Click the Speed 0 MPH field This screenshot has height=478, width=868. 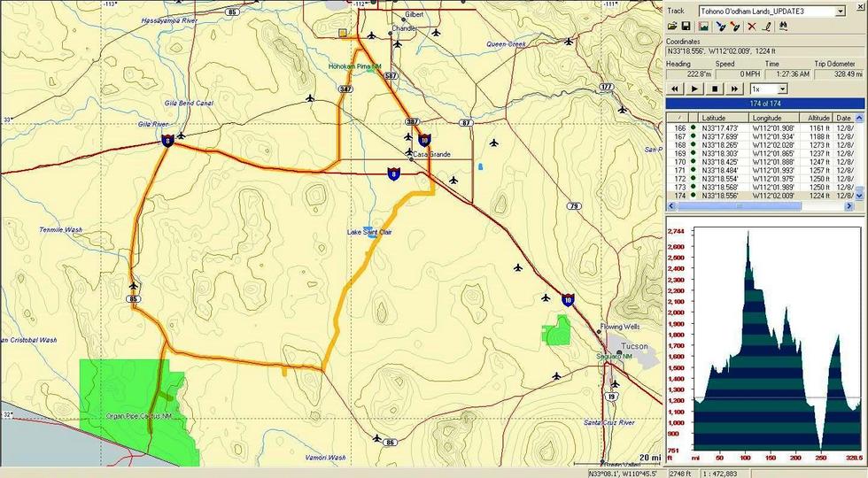(739, 73)
